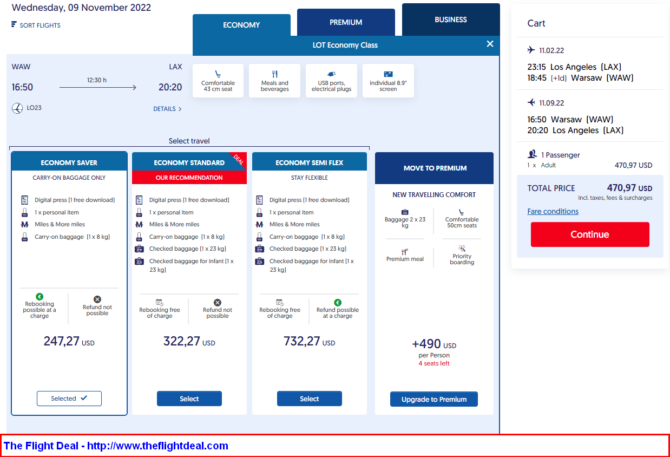Click the Semi Flex checked baggage suitcase icon
The image size is (670, 457).
tap(259, 249)
